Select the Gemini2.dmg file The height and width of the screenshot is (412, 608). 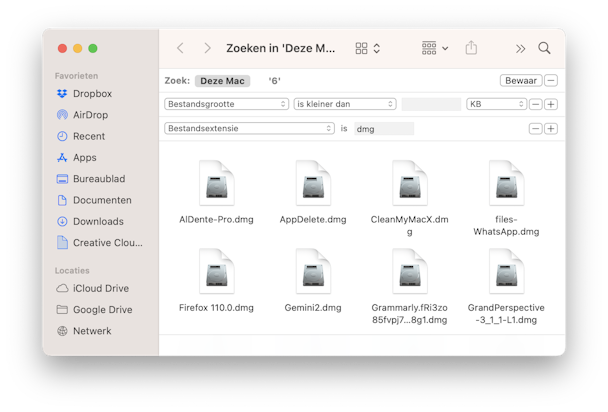[313, 281]
